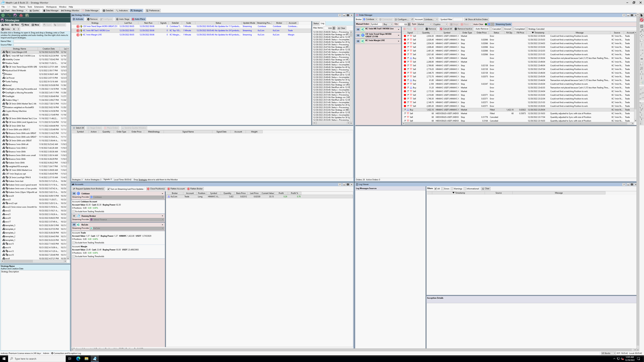Screen dimensions: 644x362
Task: Switch to the Status tab beside Log
Action: (316, 23)
